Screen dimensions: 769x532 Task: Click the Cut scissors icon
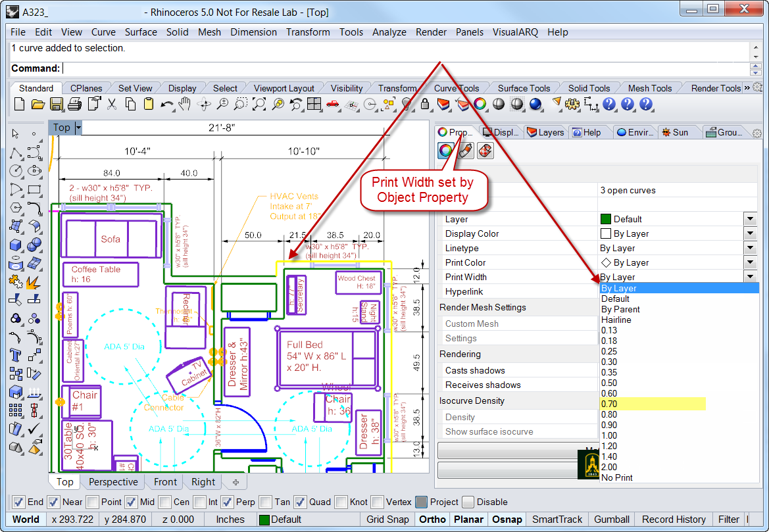pos(112,104)
